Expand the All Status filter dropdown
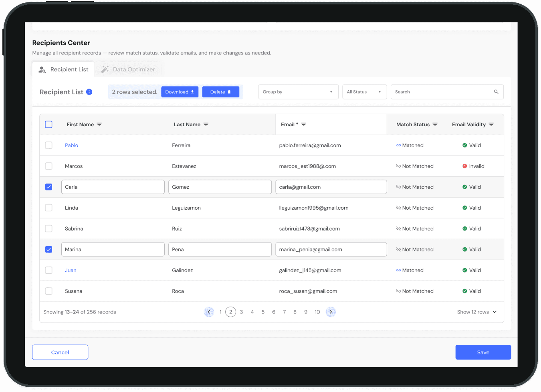Viewport: 541px width, 392px height. [x=364, y=92]
